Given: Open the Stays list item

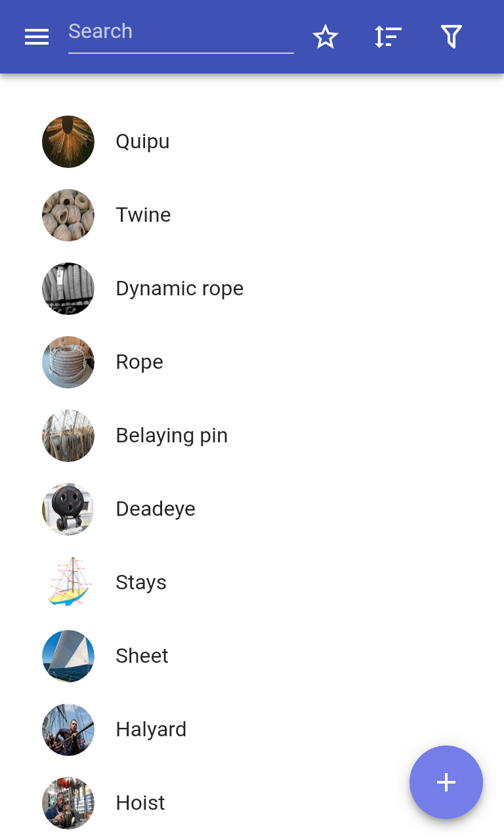Looking at the screenshot, I should pos(252,583).
